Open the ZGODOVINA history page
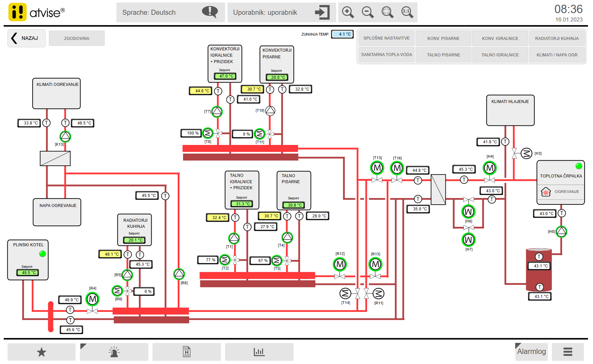The width and height of the screenshot is (593, 364). click(x=76, y=38)
